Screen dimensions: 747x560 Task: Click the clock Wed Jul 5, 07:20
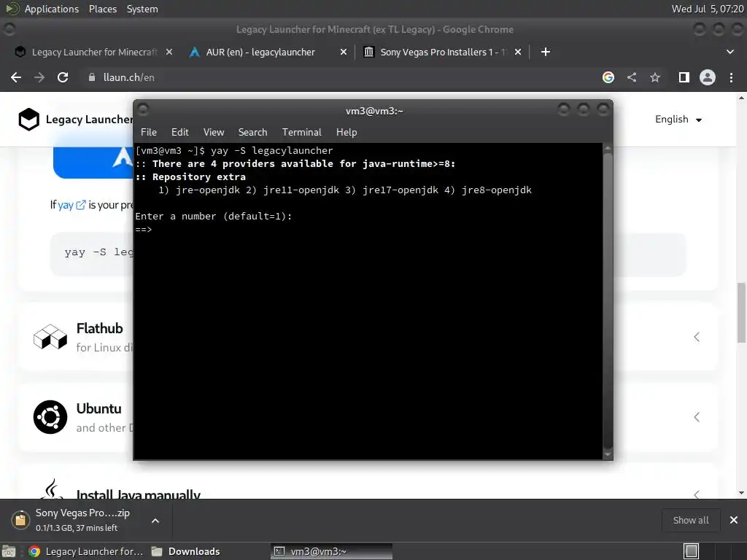click(x=707, y=9)
